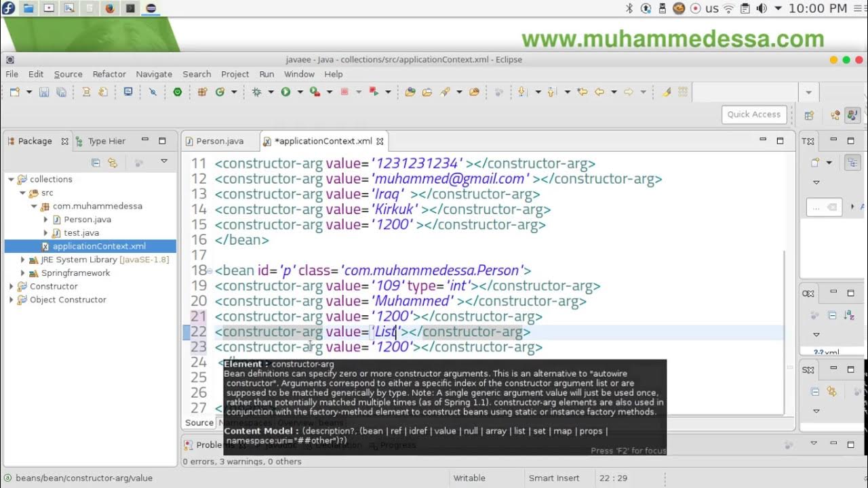Screen dimensions: 868x488
Task: Open the Debug configurations dropdown arrow
Action: [271, 92]
